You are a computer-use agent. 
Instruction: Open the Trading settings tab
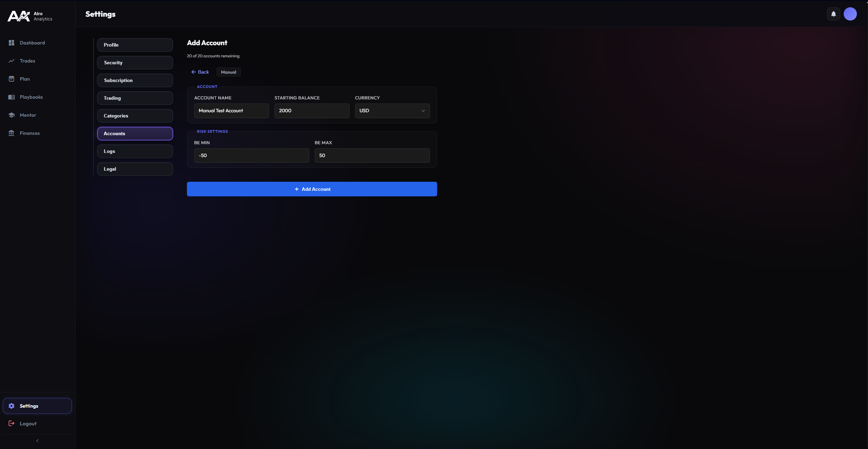pyautogui.click(x=135, y=98)
